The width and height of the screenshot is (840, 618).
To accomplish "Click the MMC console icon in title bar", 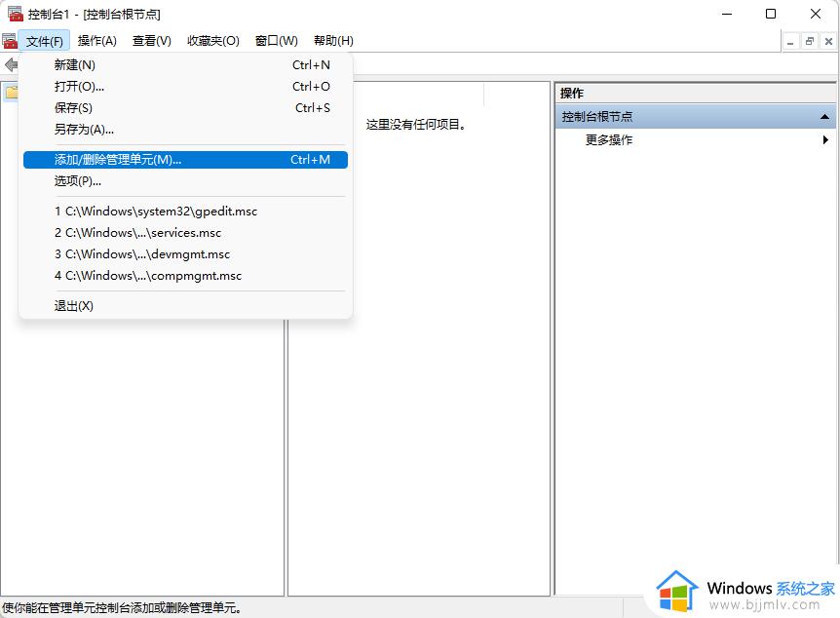I will (15, 14).
